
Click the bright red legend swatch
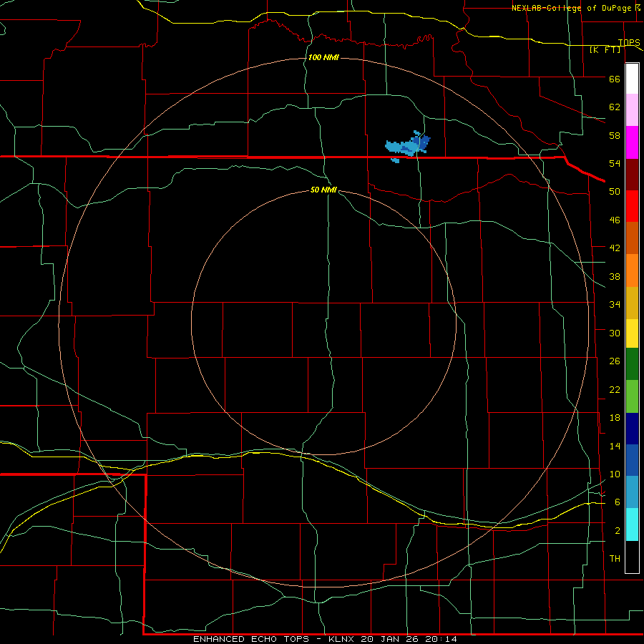(632, 206)
